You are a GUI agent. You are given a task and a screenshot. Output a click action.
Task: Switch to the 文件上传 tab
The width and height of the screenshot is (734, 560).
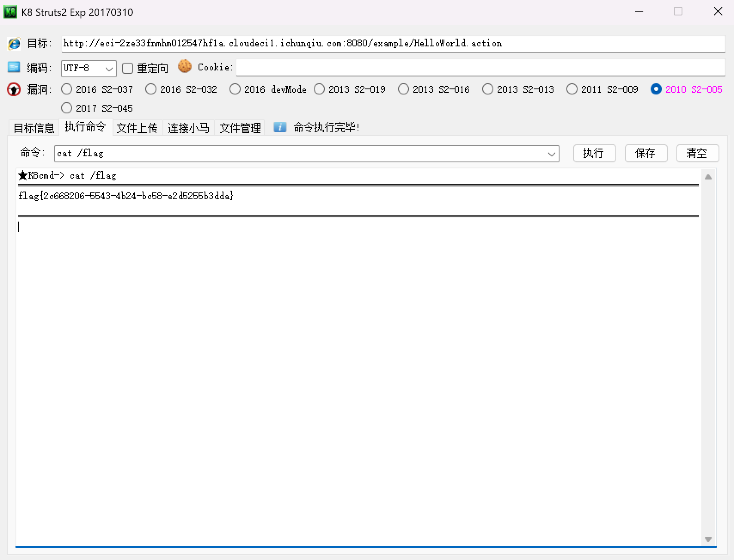pos(137,128)
